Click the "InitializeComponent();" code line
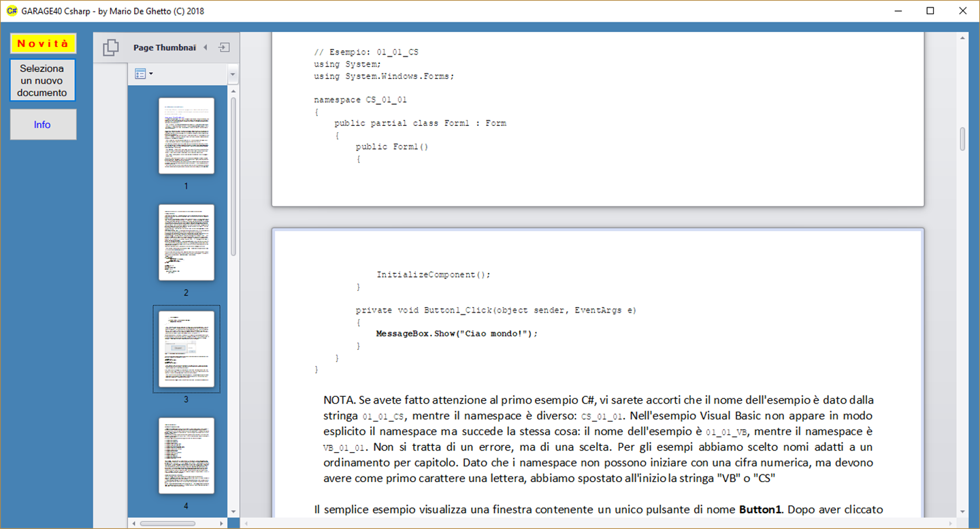 click(434, 274)
